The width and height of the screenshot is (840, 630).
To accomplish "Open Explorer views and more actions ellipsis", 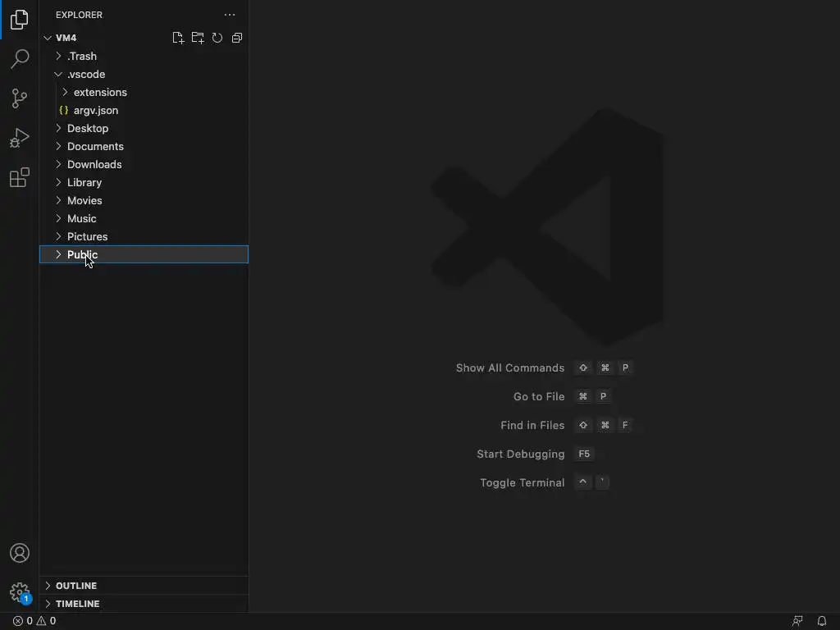I will (x=230, y=15).
